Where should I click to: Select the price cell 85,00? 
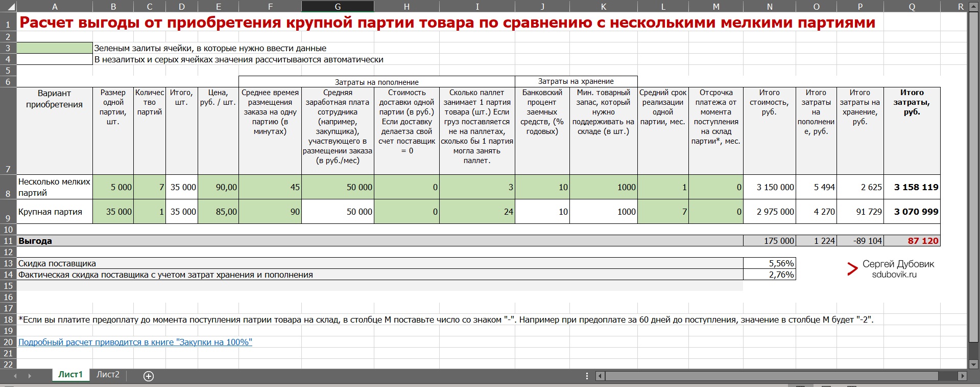218,212
